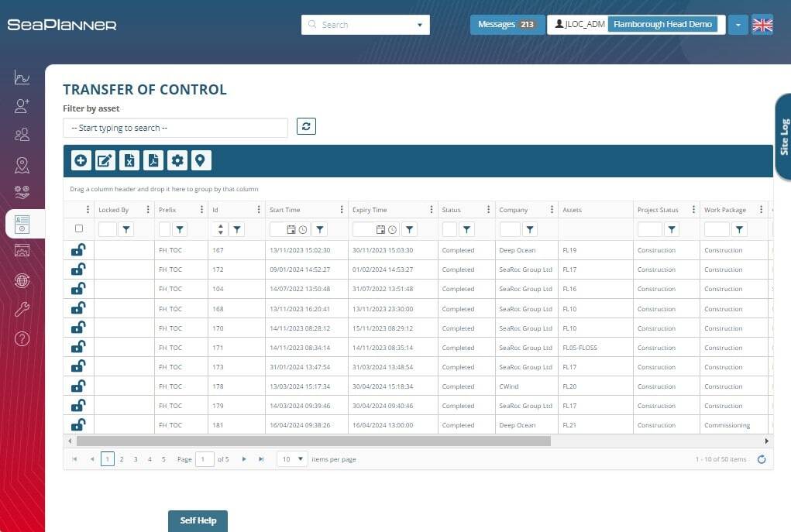Open the globe sidebar icon
The height and width of the screenshot is (532, 791).
pos(22,280)
